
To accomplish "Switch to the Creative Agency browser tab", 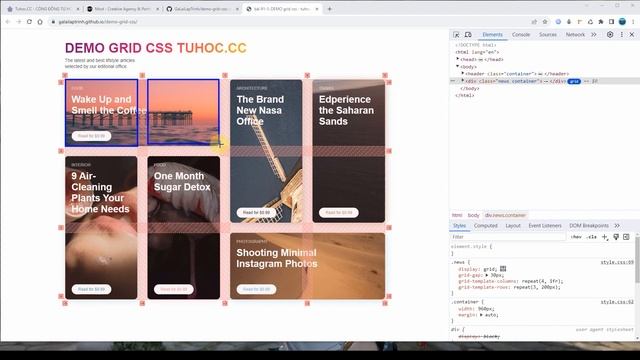I will 122,9.
